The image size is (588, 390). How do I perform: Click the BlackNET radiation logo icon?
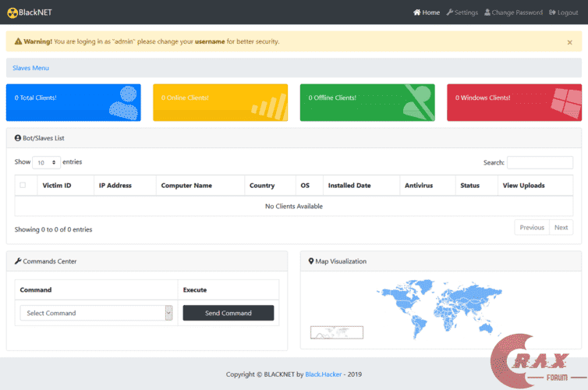(12, 12)
